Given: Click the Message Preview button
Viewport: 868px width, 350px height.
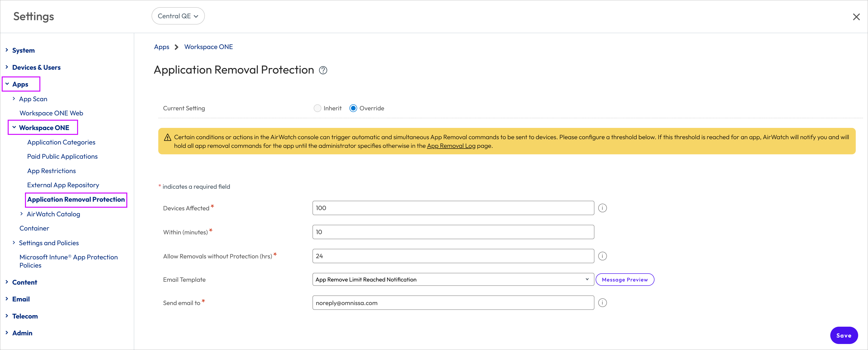Looking at the screenshot, I should coord(625,280).
